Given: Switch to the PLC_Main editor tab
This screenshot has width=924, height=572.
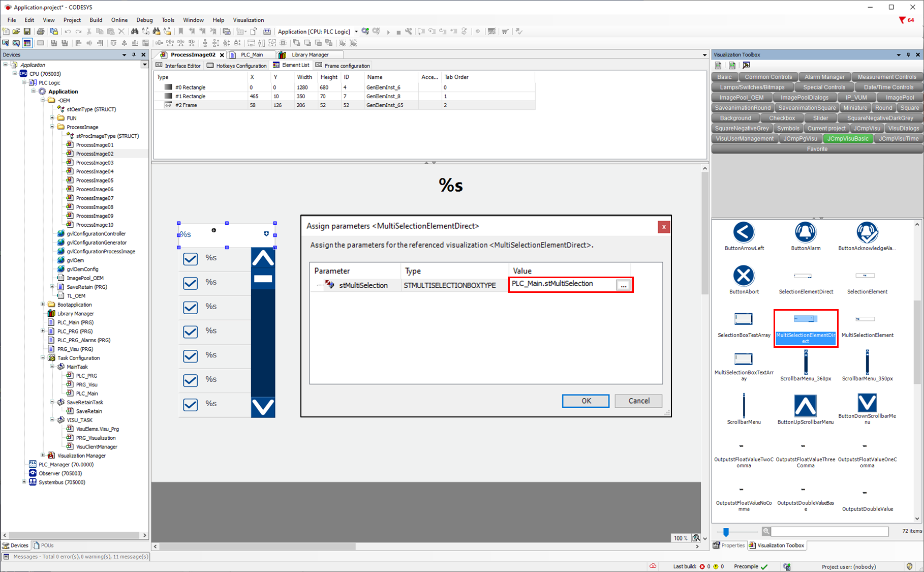Looking at the screenshot, I should pos(252,55).
